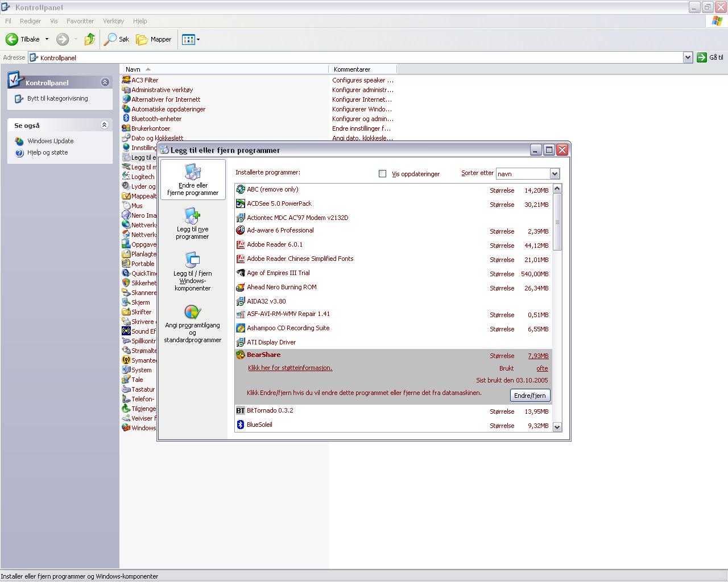
Task: Click the Bluetooth-enheter control panel icon
Action: click(x=126, y=119)
